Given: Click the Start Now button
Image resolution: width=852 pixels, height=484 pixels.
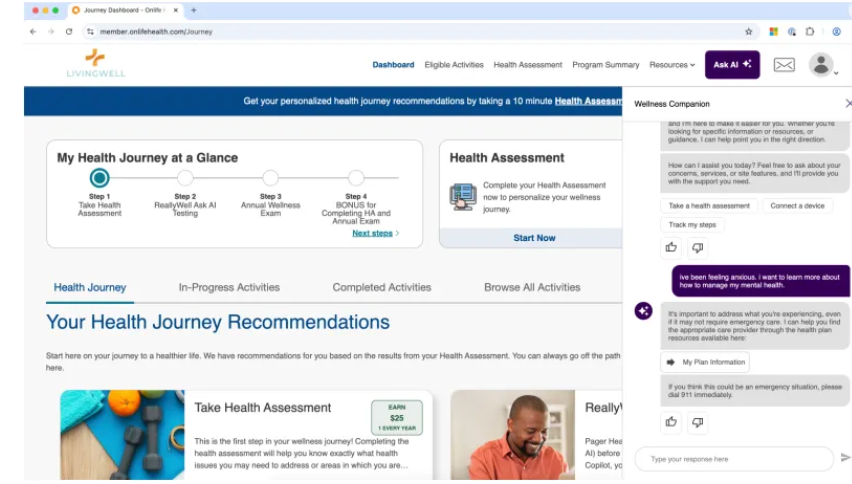Looking at the screenshot, I should 534,238.
